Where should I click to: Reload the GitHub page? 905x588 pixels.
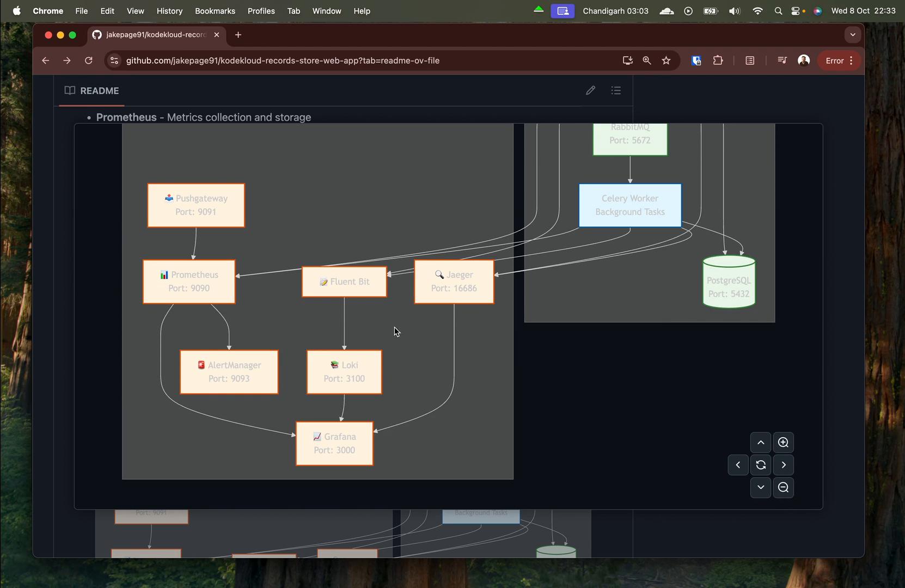[89, 60]
